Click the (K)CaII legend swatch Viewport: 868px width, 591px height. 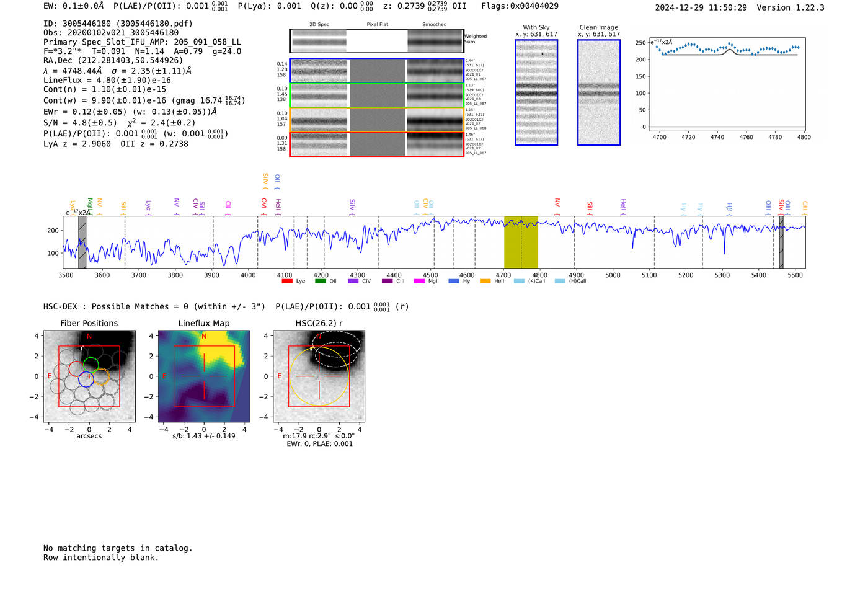pyautogui.click(x=519, y=281)
